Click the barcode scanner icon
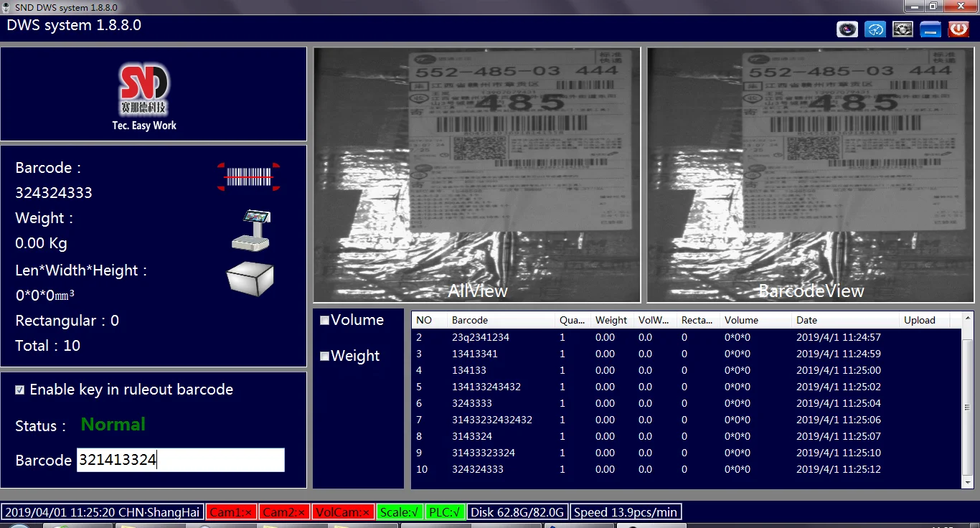Screen dimensions: 980x528 (x=248, y=177)
